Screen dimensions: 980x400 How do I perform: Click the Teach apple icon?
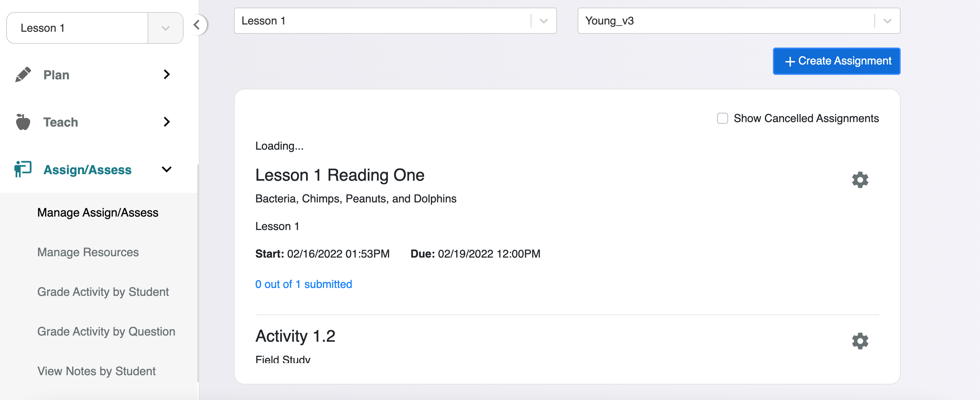(x=23, y=122)
